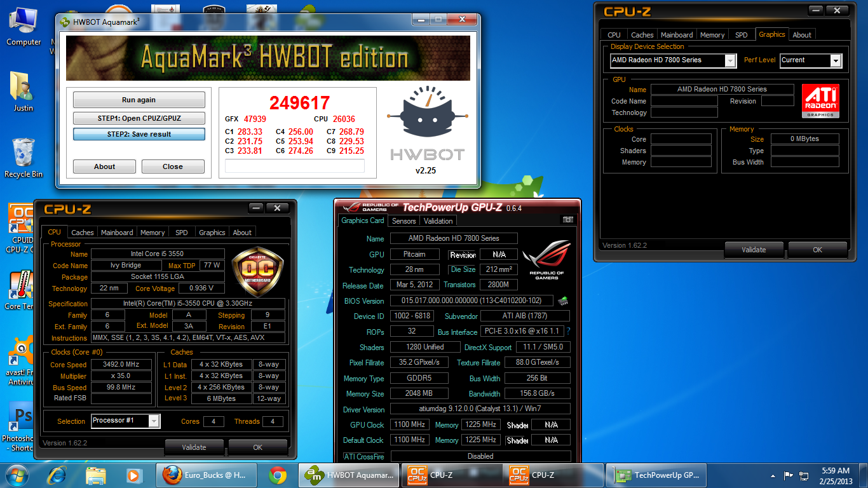Click empty result text field in Aquamark
This screenshot has height=488, width=868.
point(295,166)
